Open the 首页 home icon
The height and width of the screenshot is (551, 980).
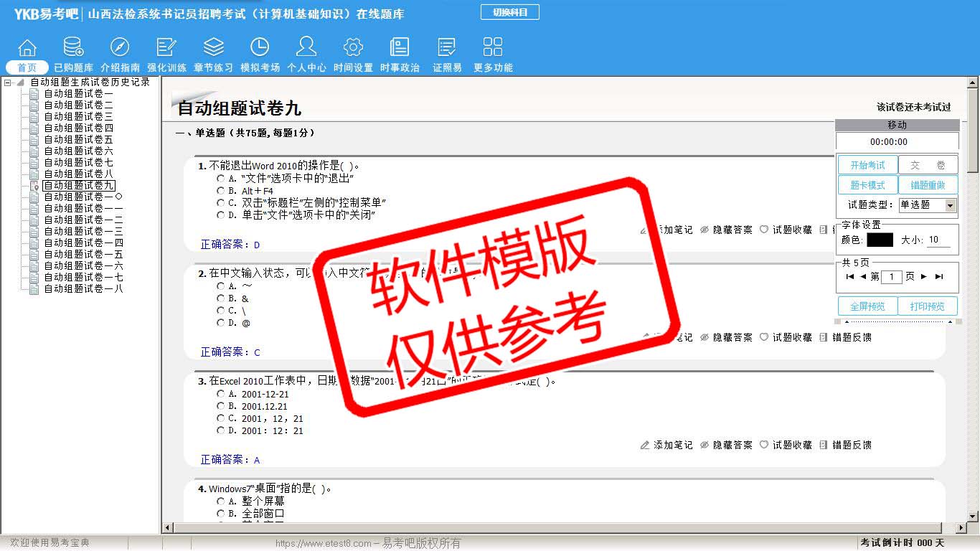coord(27,47)
